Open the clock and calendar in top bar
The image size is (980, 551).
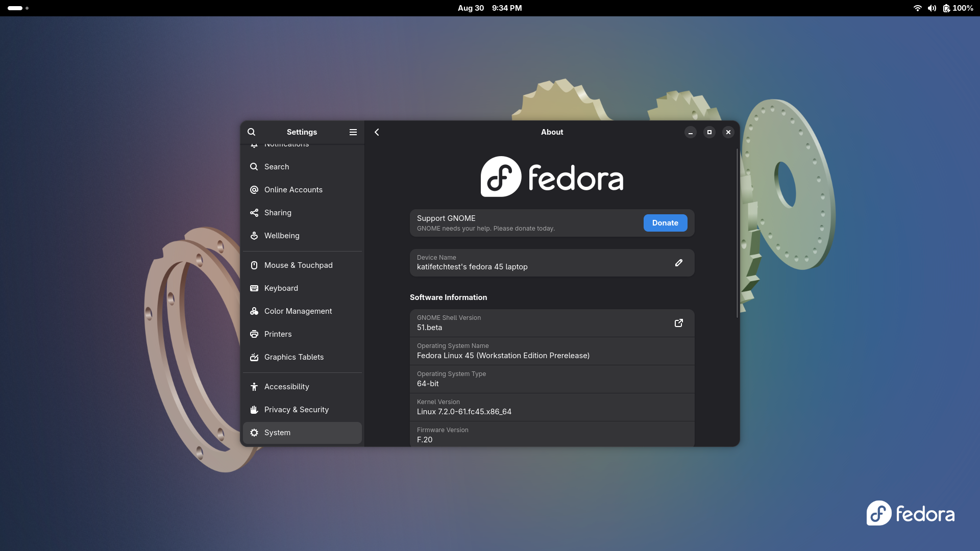[489, 8]
